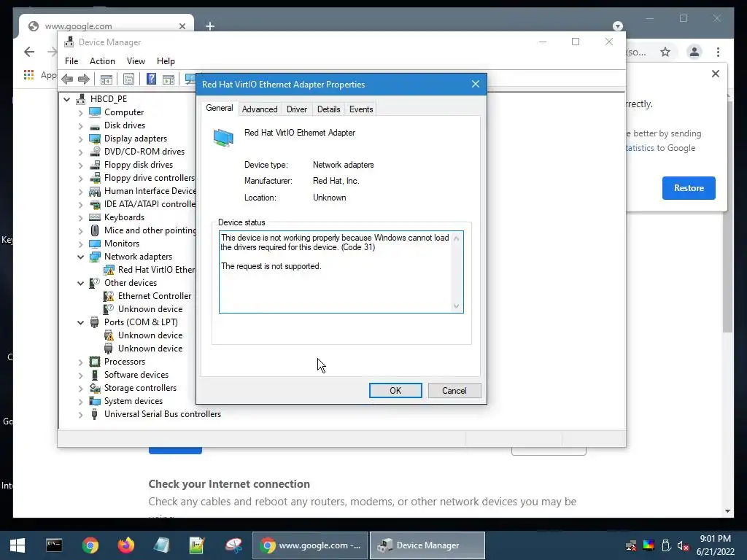Click the HBCD_PE computer root icon
Viewport: 747px width, 560px height.
[80, 99]
